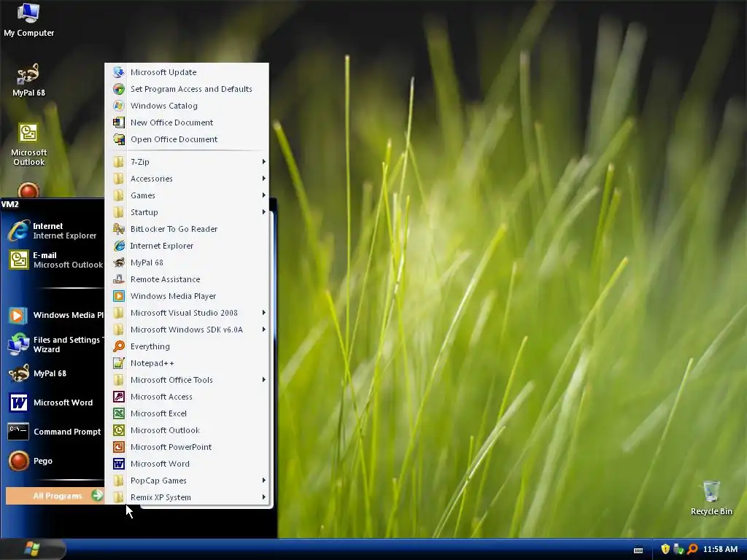Click Set Program Access and Defaults icon
This screenshot has width=747, height=560.
tap(119, 89)
